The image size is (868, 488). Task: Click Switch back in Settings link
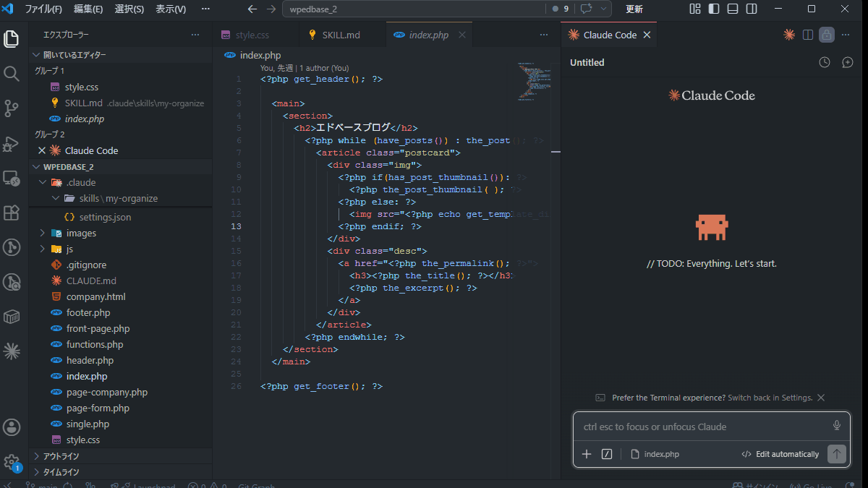click(x=770, y=398)
